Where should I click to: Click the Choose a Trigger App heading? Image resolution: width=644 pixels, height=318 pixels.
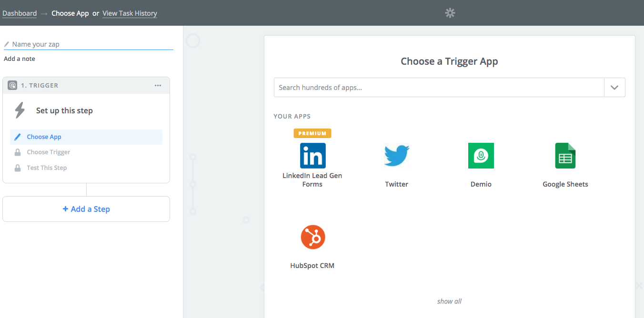click(x=449, y=61)
